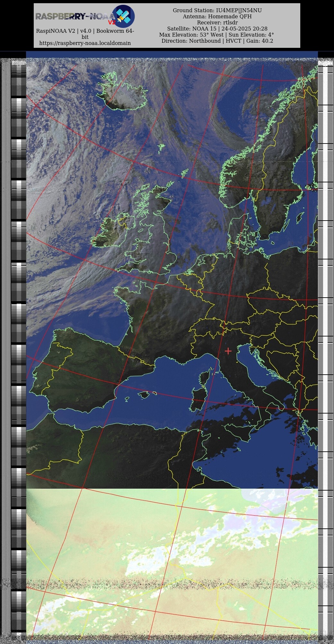Click the 'Direction: Northbound | HVCT | Gain: 40.2' line
This screenshot has width=334, height=644.
217,41
